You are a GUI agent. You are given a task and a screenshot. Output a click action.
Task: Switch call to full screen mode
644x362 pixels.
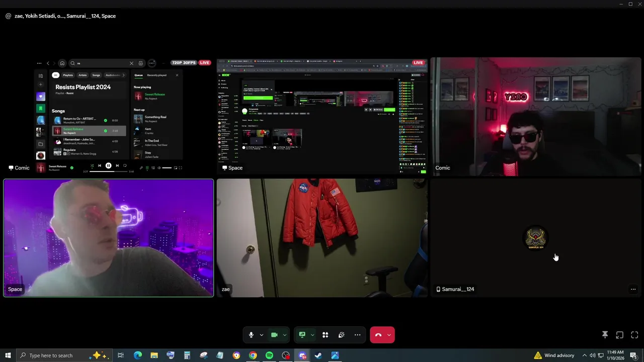(634, 335)
